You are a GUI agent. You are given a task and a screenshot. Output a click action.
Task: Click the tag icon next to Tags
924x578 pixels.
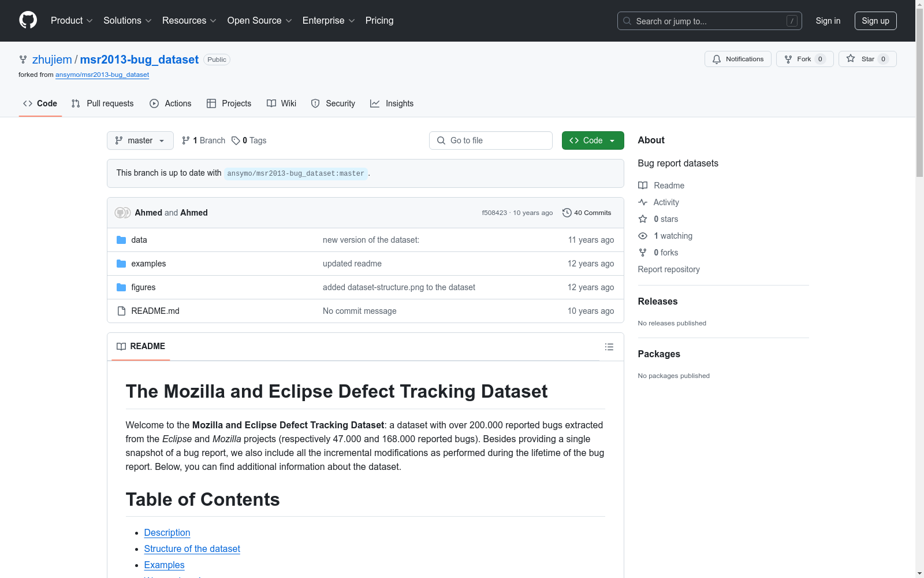click(x=236, y=140)
